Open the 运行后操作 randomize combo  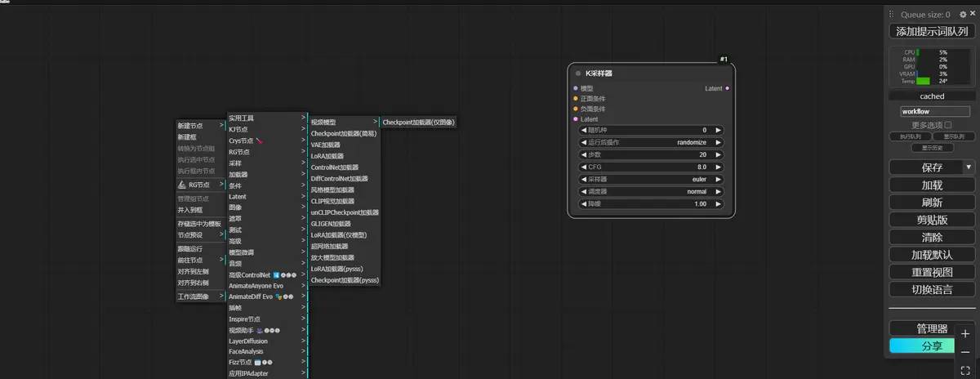pos(651,142)
